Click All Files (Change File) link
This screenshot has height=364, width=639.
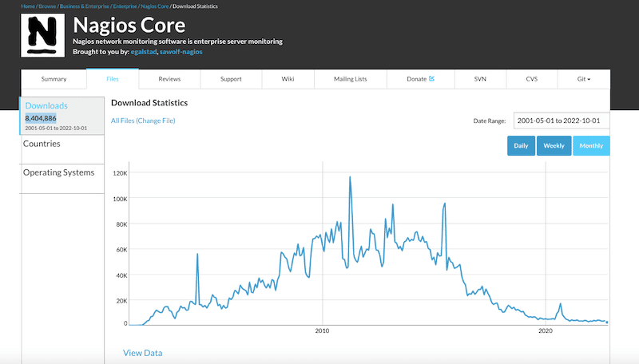pyautogui.click(x=143, y=121)
